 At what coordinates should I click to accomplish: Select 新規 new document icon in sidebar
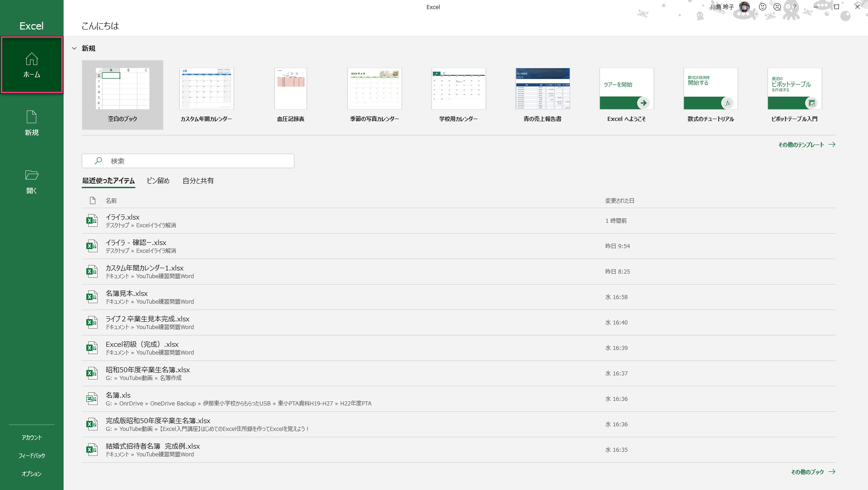pyautogui.click(x=31, y=117)
